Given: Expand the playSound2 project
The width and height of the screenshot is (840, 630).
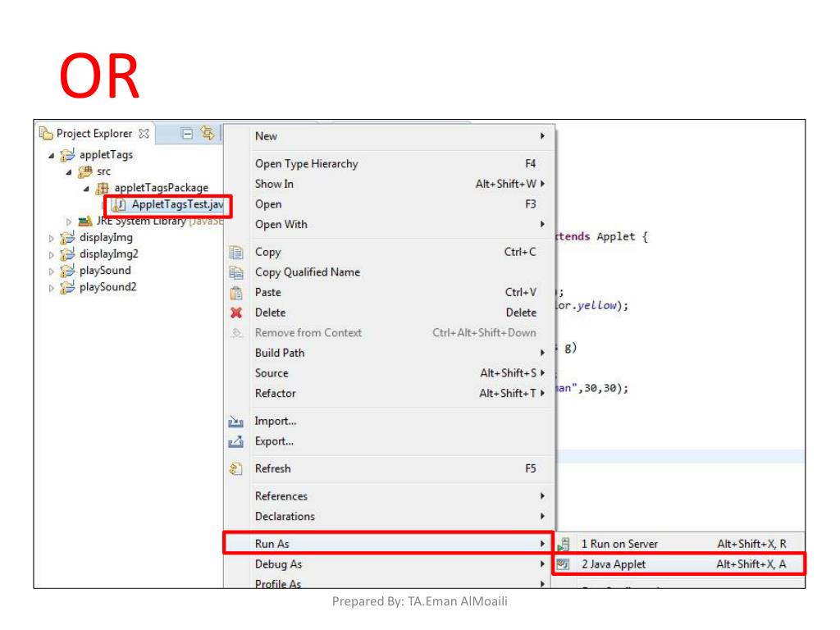Looking at the screenshot, I should tap(52, 288).
